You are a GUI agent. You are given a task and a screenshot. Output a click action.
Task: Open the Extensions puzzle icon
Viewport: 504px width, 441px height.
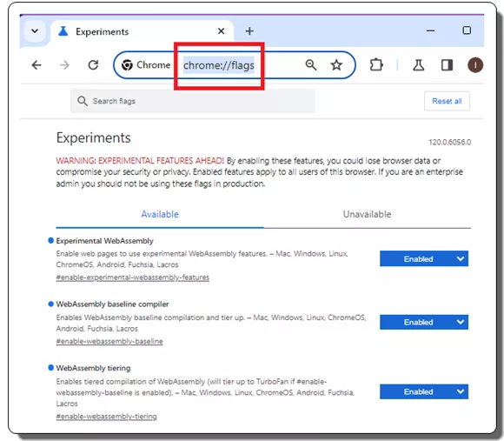coord(376,64)
